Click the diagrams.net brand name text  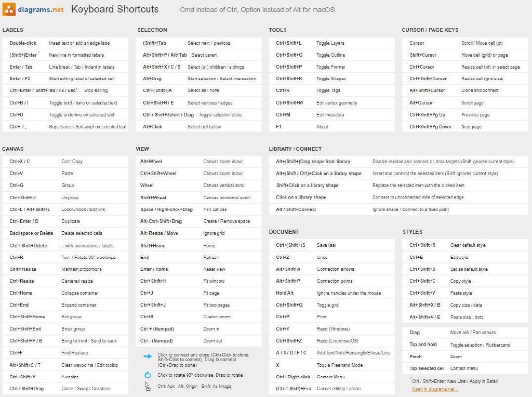click(41, 9)
